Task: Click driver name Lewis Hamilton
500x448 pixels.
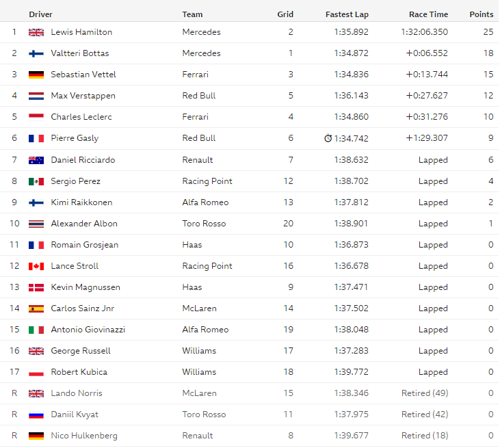Action: (x=81, y=32)
